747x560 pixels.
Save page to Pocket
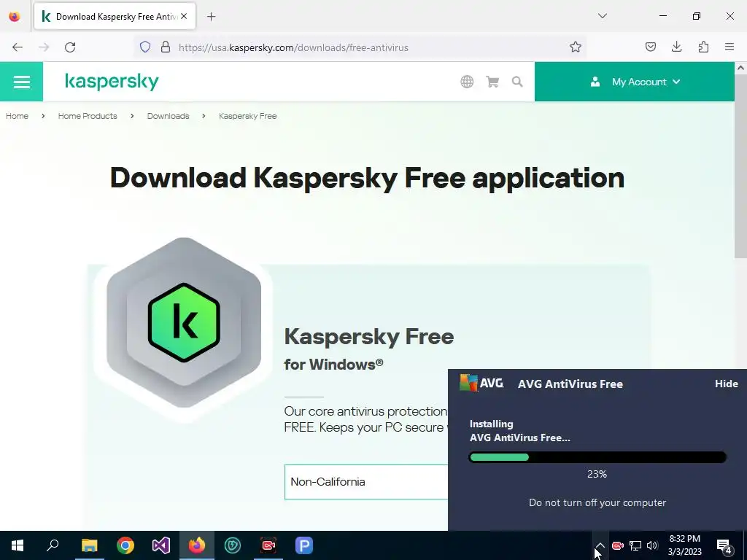coord(650,47)
